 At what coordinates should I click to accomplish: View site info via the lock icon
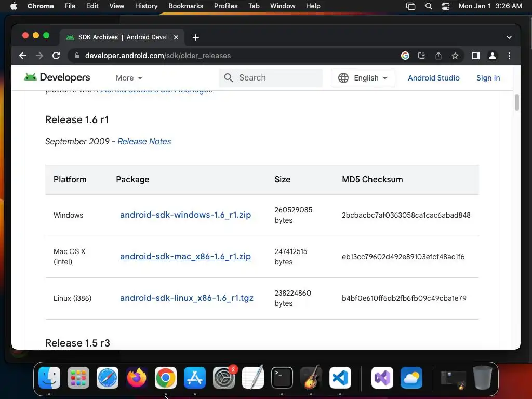pyautogui.click(x=77, y=56)
